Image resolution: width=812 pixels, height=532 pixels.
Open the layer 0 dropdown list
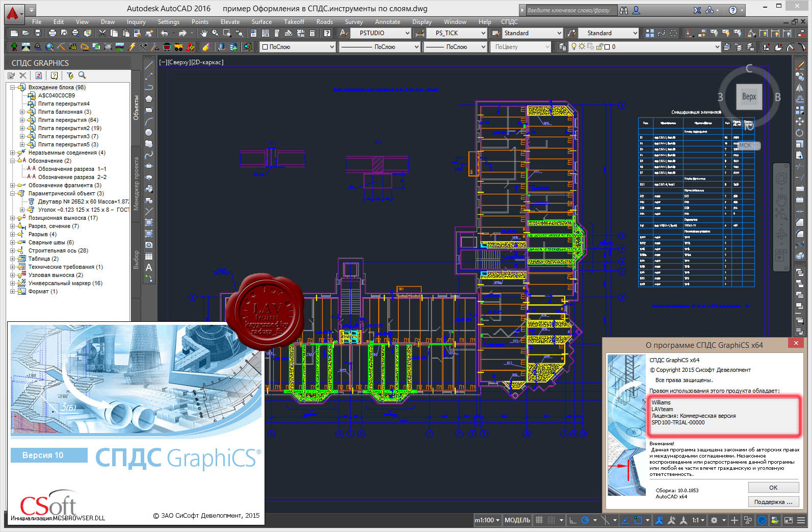pos(645,47)
